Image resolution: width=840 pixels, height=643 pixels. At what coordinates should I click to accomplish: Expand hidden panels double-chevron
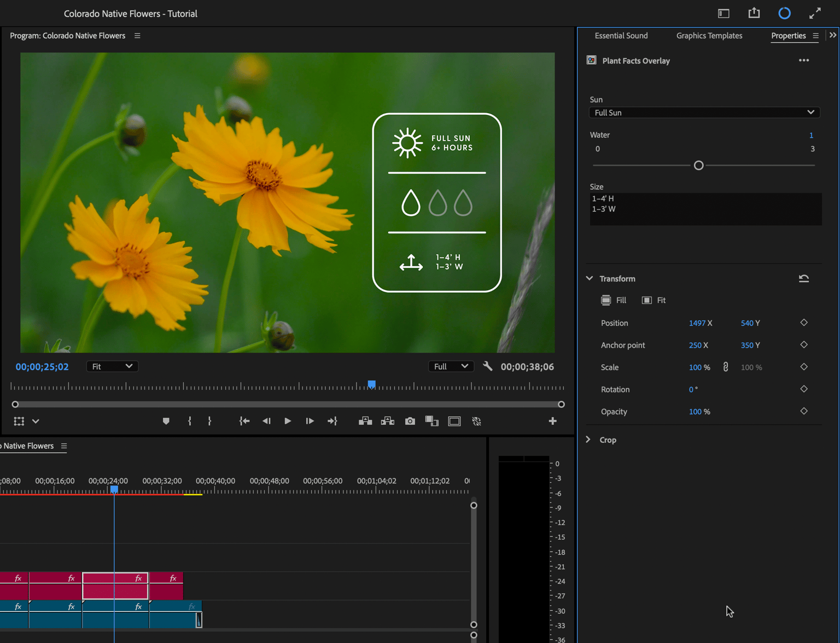[833, 36]
